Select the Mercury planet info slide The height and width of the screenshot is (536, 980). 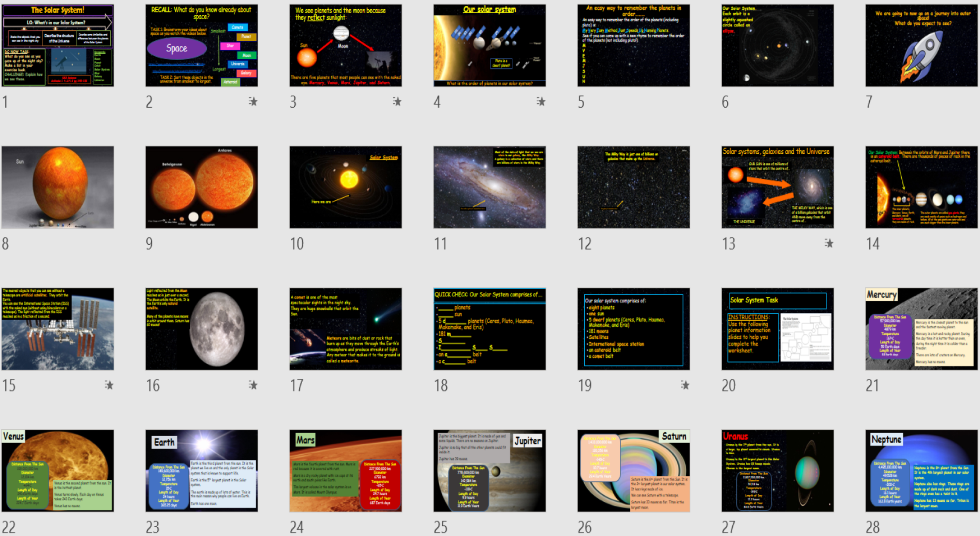click(x=921, y=329)
